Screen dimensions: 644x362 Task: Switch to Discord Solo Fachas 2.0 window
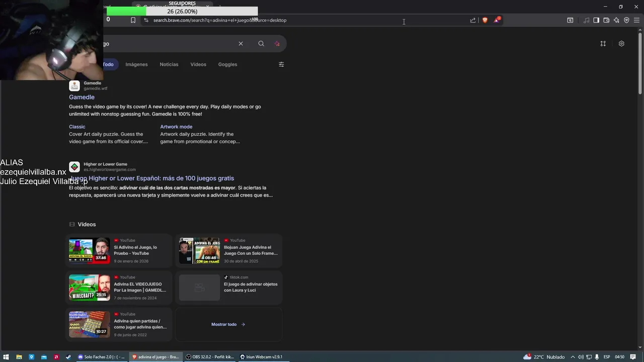pyautogui.click(x=101, y=357)
